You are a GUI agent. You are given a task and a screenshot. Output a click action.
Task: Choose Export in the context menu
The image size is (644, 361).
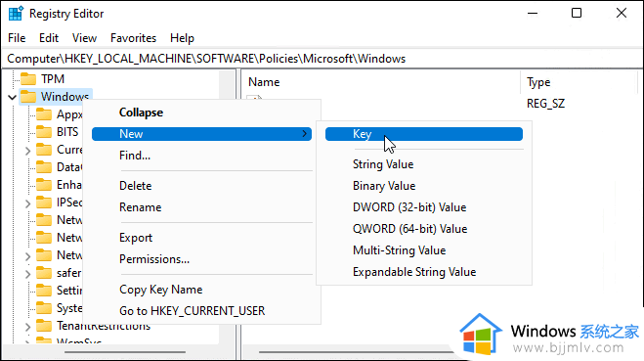click(x=201, y=237)
